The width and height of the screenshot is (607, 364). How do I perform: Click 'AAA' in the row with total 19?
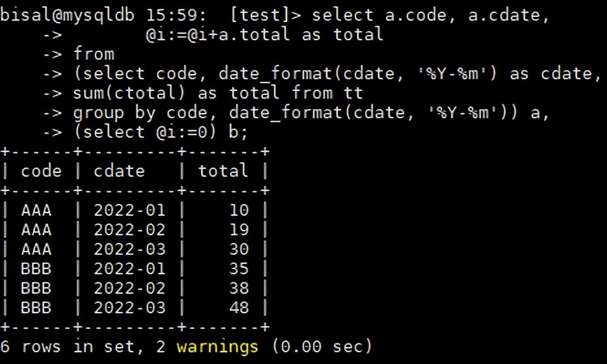click(36, 229)
